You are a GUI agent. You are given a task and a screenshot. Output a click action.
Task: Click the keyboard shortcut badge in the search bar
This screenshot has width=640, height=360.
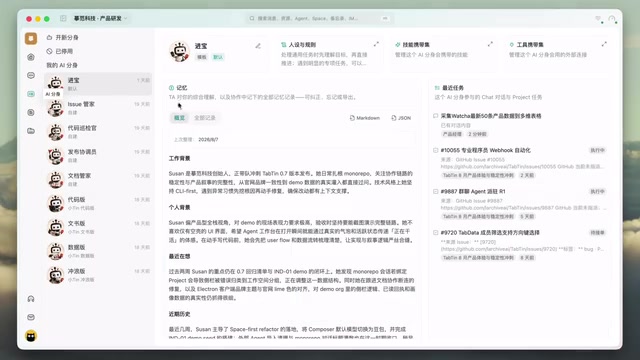385,18
